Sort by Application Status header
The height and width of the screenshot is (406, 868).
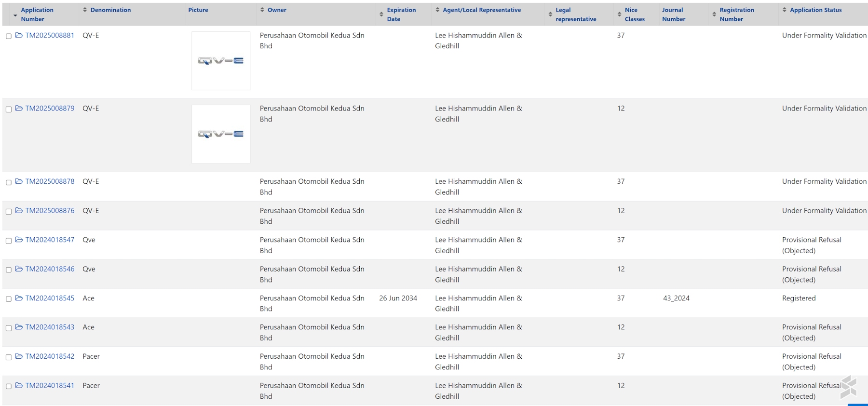[785, 10]
